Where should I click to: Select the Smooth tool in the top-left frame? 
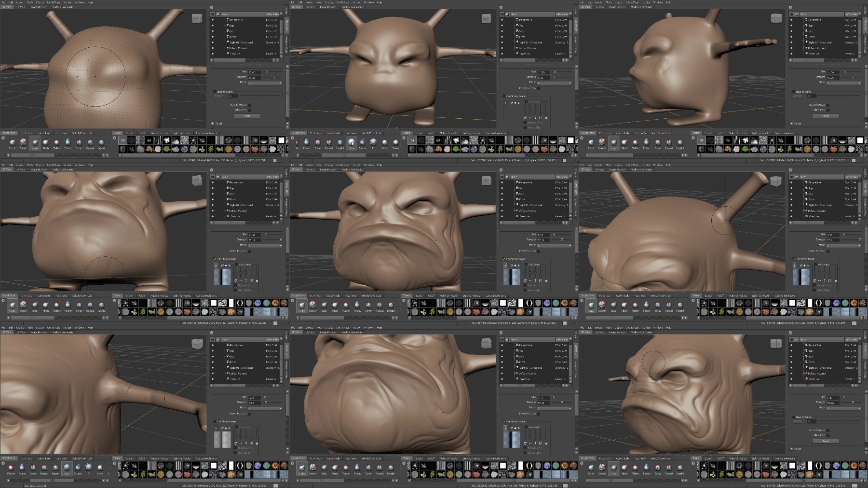(23, 143)
